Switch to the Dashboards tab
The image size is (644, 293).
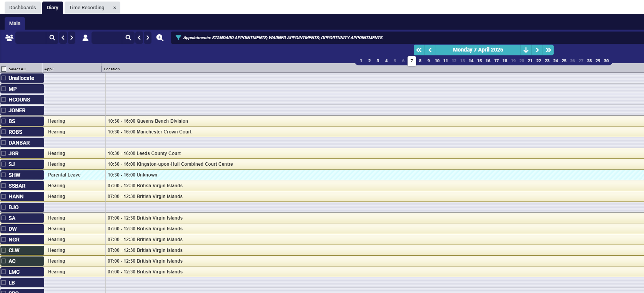(x=23, y=8)
